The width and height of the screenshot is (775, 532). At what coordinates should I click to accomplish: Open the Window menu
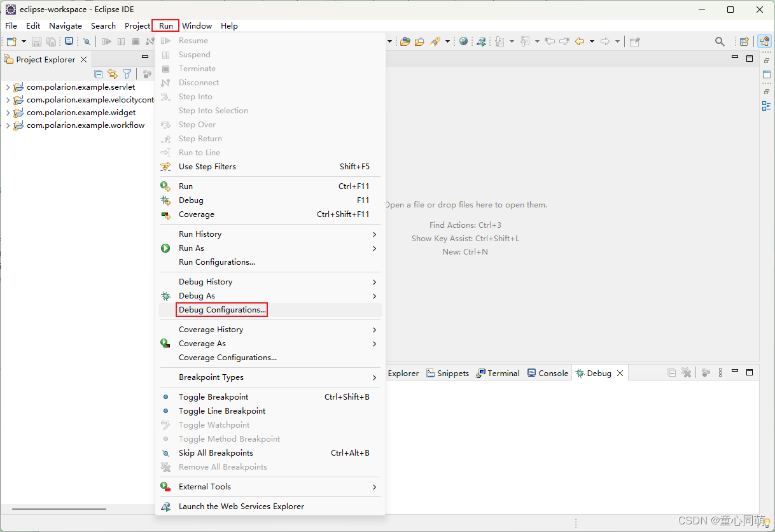[x=197, y=26]
